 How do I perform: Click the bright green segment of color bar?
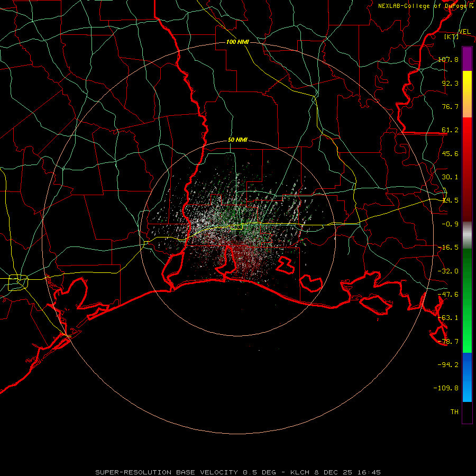coord(467,300)
